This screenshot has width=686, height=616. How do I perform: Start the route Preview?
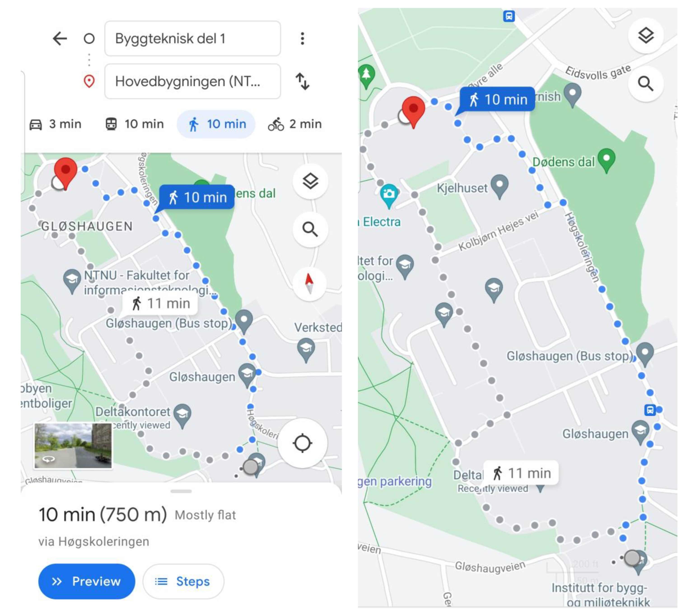coord(87,581)
